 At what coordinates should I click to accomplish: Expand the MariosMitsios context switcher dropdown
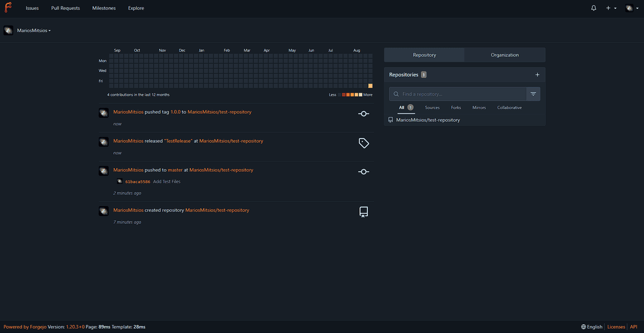[34, 31]
